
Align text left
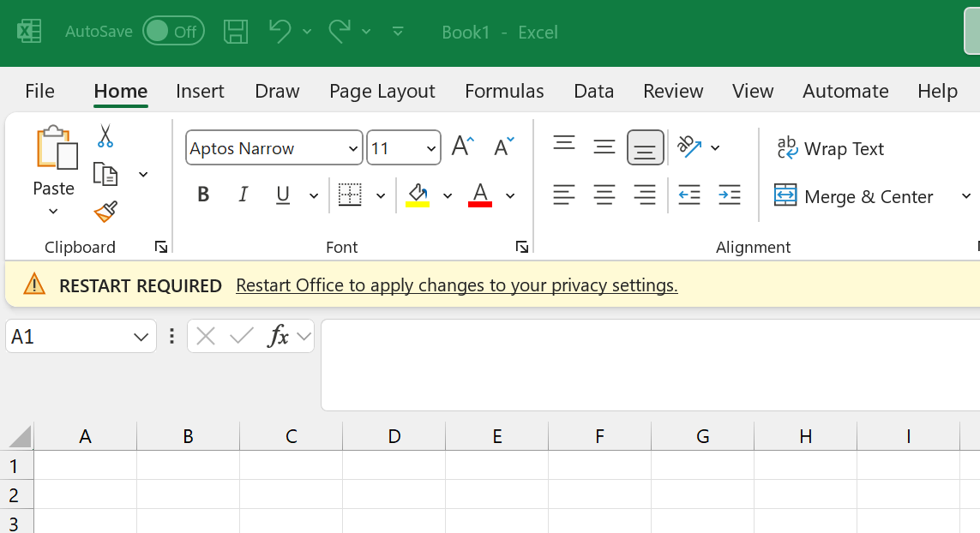click(x=564, y=195)
